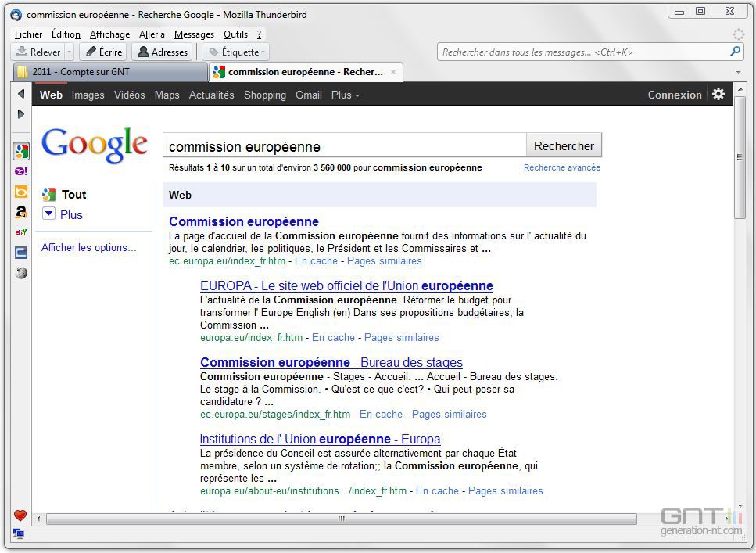Viewport: 756px width, 553px height.
Task: Click the Google logo
Action: click(x=95, y=145)
